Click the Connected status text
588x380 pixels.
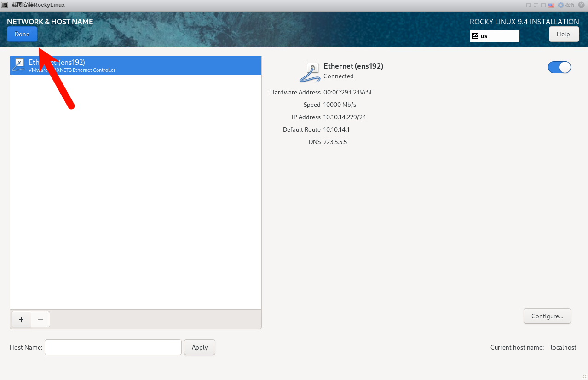pos(339,76)
